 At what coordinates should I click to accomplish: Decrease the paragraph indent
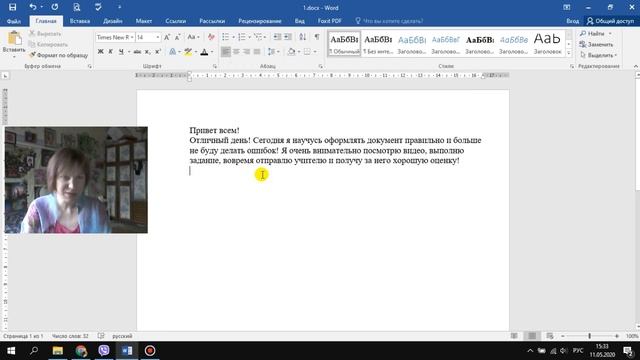tap(278, 37)
